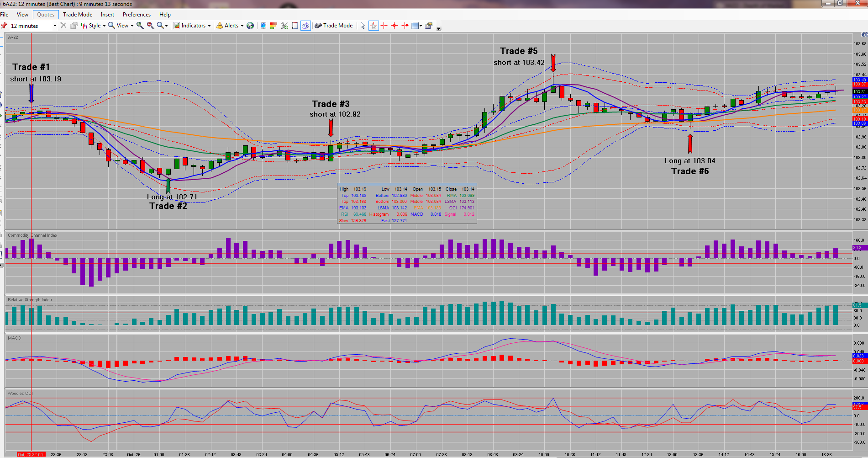
Task: Click the 'Woodies CCI' pane label
Action: click(x=20, y=394)
